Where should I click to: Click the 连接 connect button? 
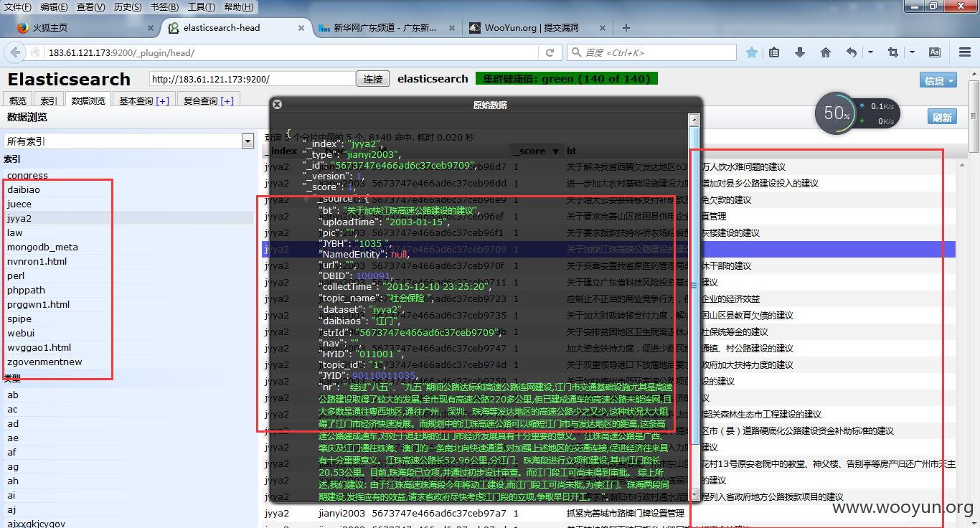pyautogui.click(x=373, y=79)
